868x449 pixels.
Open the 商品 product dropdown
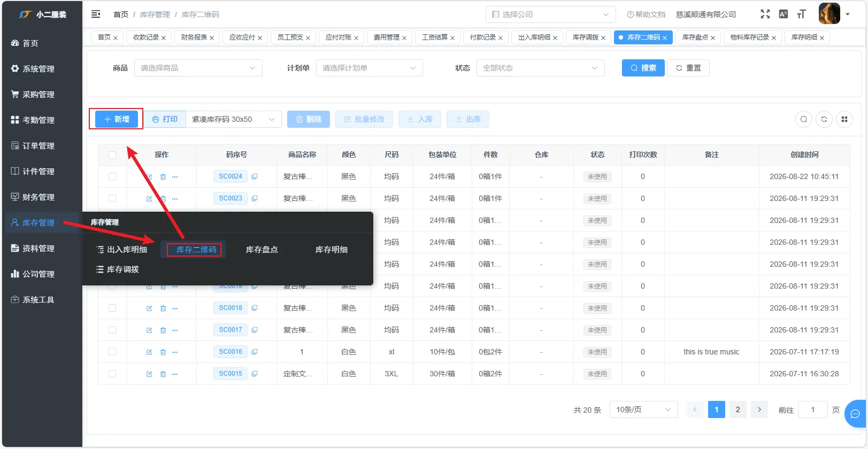(x=198, y=68)
